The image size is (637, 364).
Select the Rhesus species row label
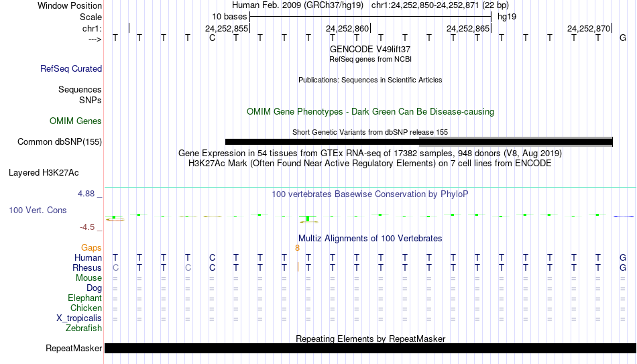87,268
